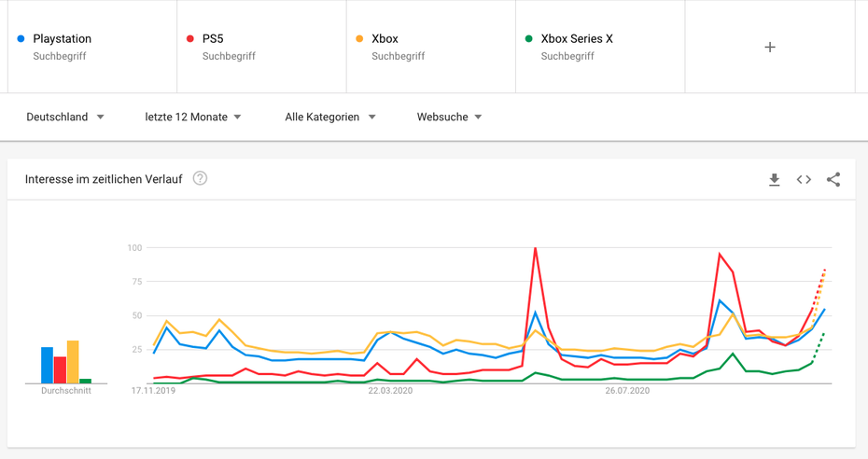Click the 17.11.2019 axis date label
The image size is (868, 459).
click(x=153, y=390)
